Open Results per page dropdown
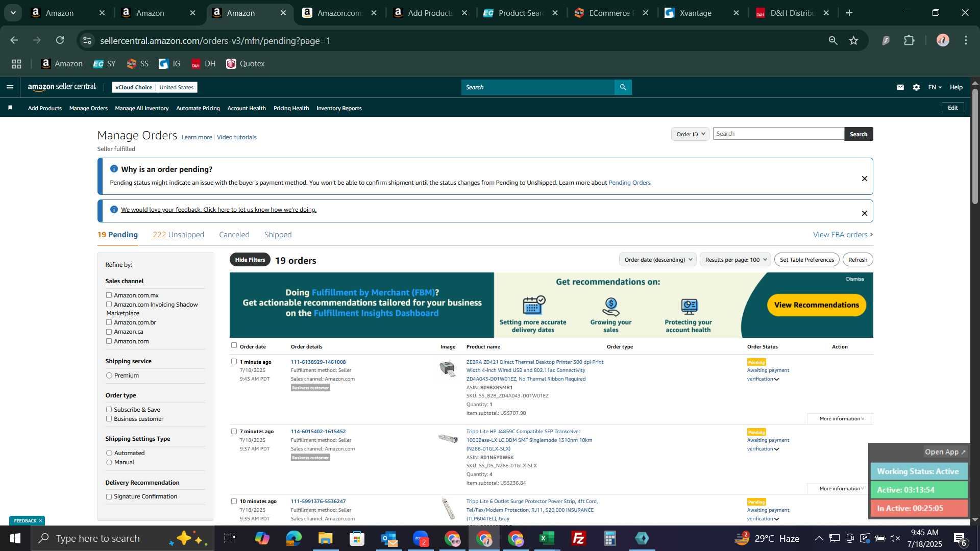This screenshot has height=551, width=980. (x=735, y=260)
